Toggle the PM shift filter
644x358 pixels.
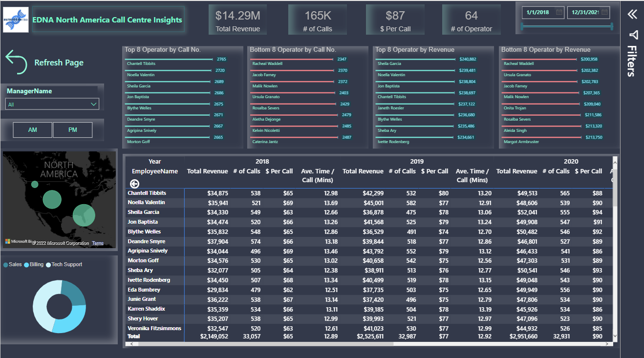[72, 130]
